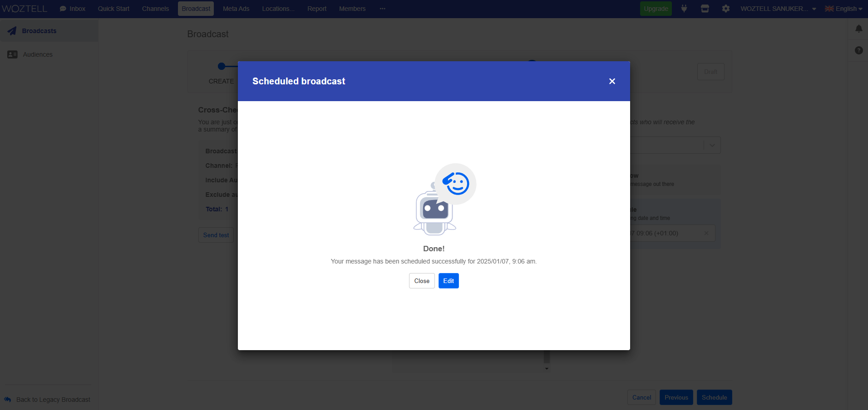Open the Meta Ads menu item
This screenshot has width=868, height=410.
tap(236, 9)
